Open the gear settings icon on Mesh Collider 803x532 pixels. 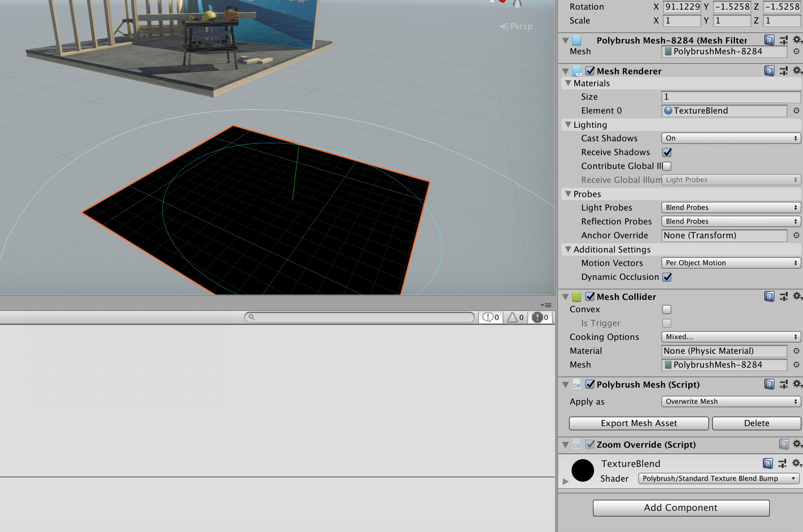[x=797, y=296]
